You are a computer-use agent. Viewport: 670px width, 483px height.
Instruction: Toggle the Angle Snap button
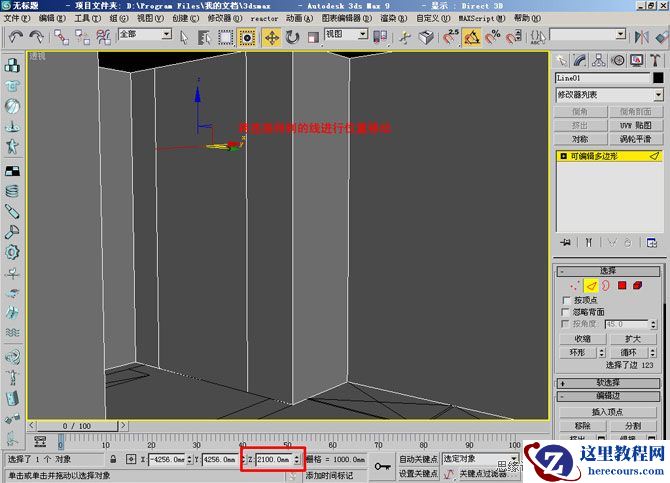(x=471, y=38)
